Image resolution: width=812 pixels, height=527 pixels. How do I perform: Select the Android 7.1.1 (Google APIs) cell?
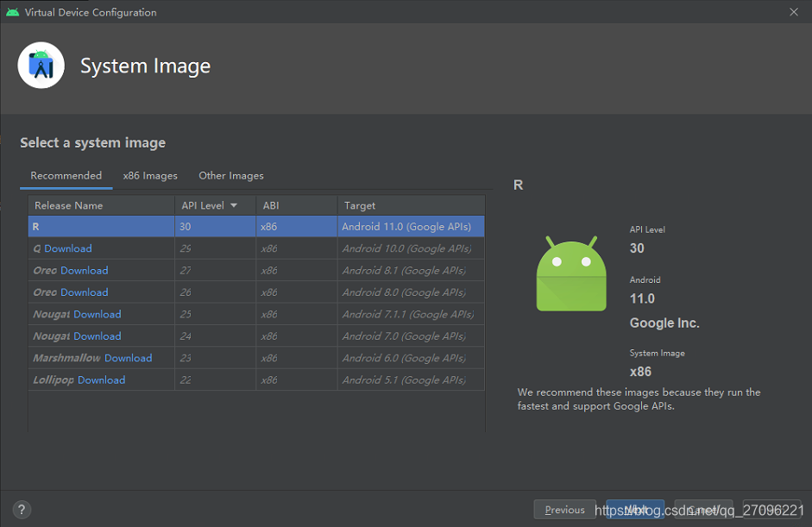412,314
